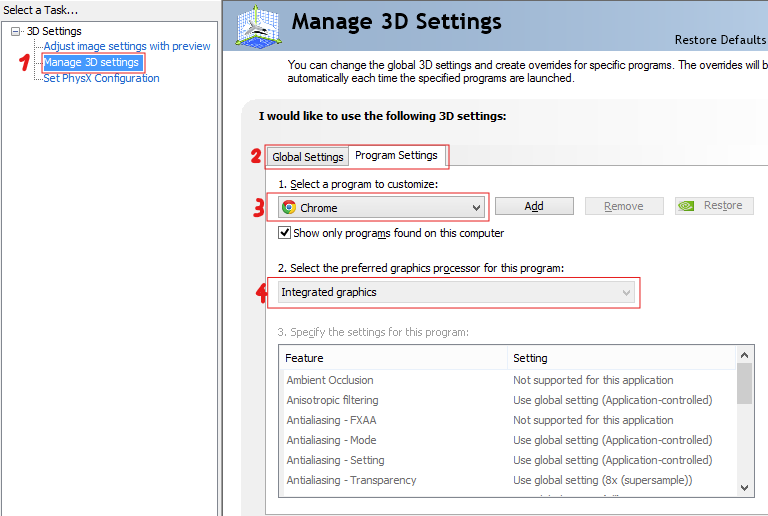
Task: Open the program selection dropdown arrow
Action: 476,208
